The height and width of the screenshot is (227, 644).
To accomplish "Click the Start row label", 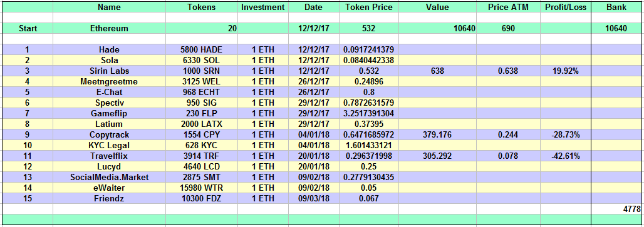I will coord(28,28).
